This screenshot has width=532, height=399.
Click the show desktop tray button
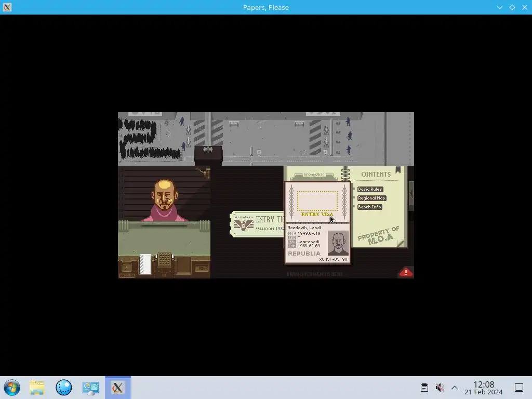(519, 388)
